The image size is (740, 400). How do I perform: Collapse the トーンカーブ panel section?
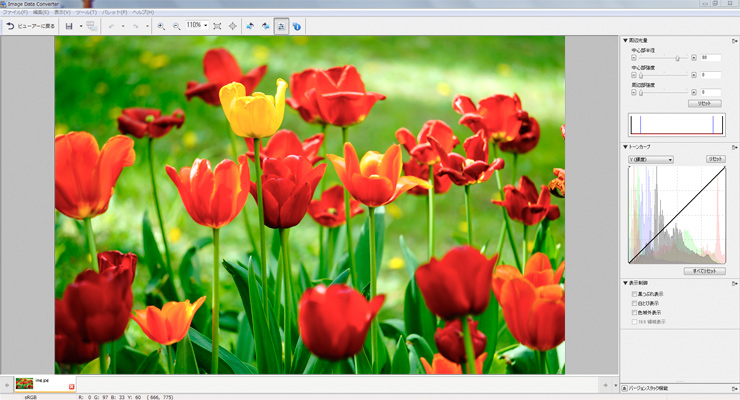tap(625, 147)
